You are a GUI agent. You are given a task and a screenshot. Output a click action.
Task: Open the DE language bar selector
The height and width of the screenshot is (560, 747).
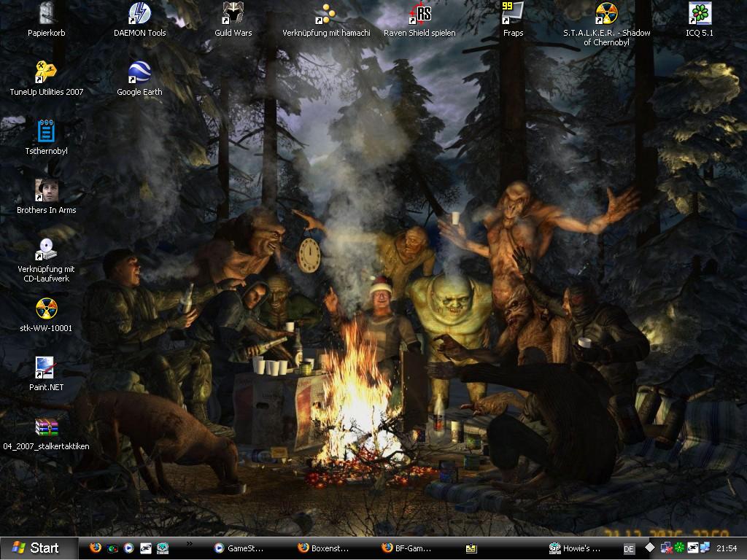tap(628, 549)
